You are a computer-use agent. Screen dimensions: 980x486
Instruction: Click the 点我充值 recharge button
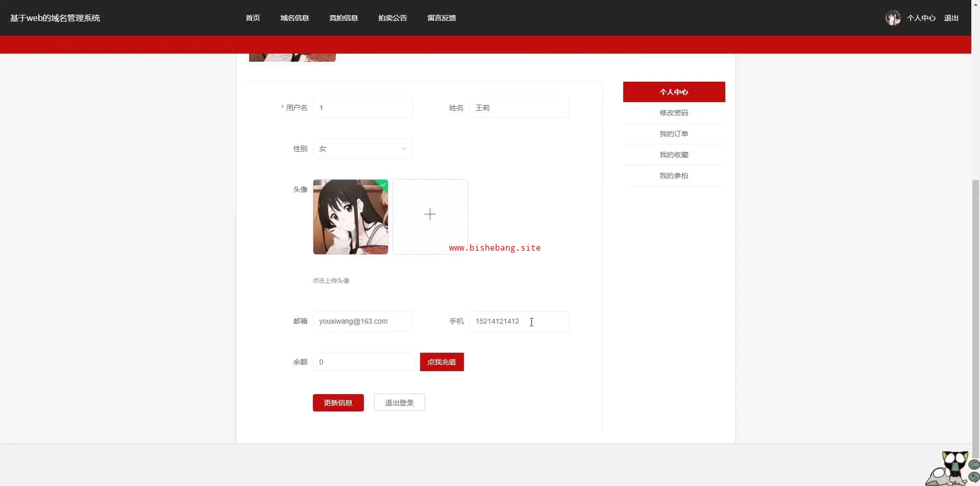click(442, 362)
